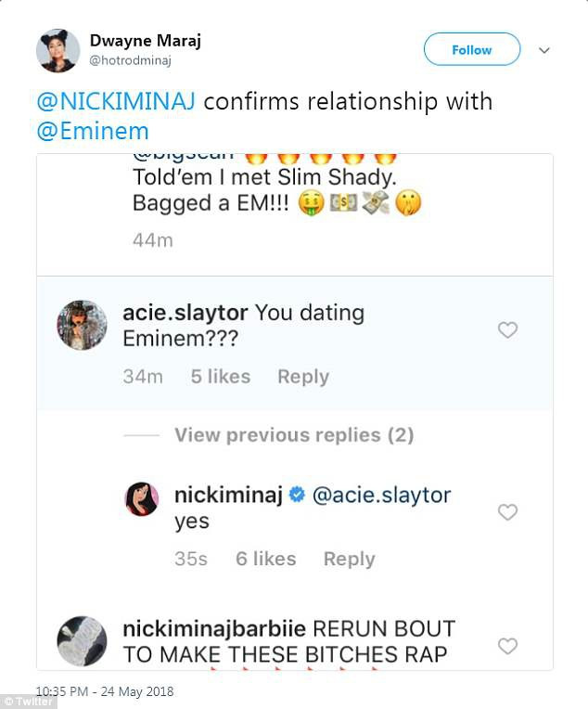Viewport: 588px width, 709px height.
Task: Open the tweet options chevron menu
Action: [545, 50]
